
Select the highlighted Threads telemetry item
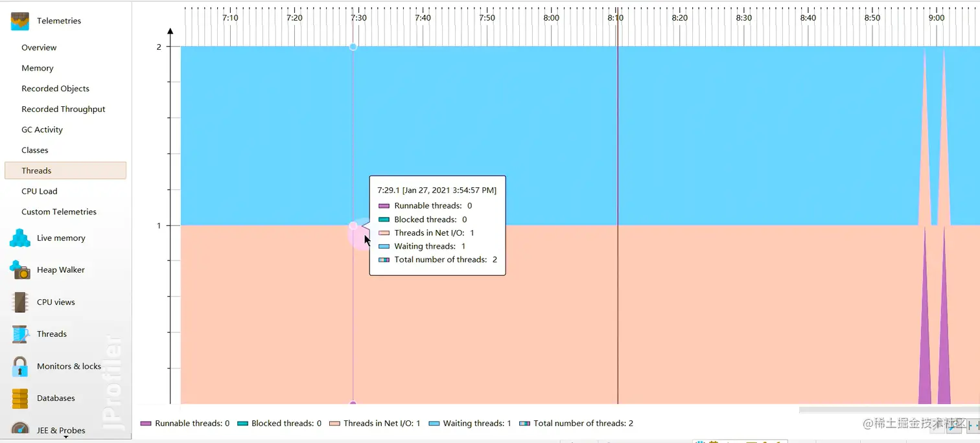click(65, 170)
